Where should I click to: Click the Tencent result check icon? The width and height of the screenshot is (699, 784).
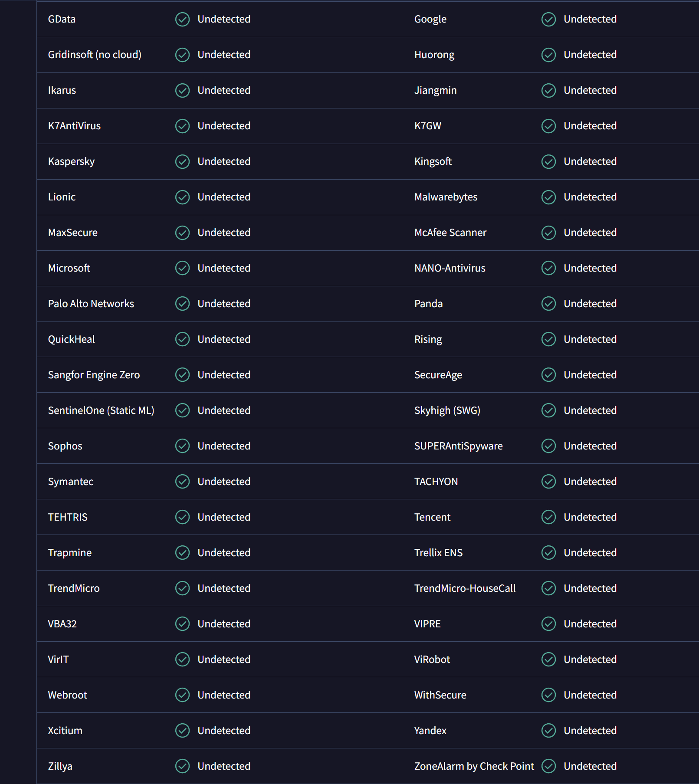tap(548, 517)
